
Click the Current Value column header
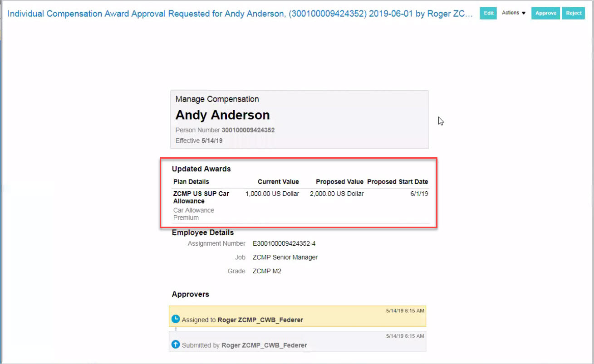278,182
